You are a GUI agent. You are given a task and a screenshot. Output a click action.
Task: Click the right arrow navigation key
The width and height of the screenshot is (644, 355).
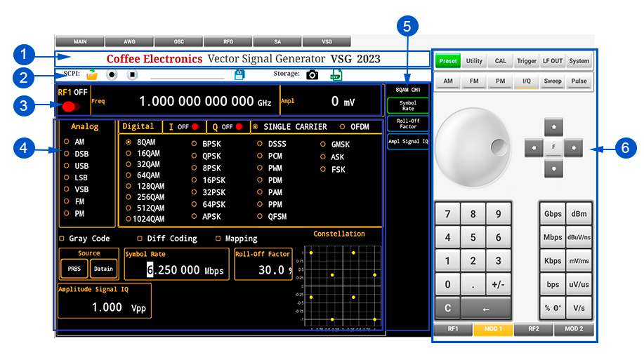[574, 148]
